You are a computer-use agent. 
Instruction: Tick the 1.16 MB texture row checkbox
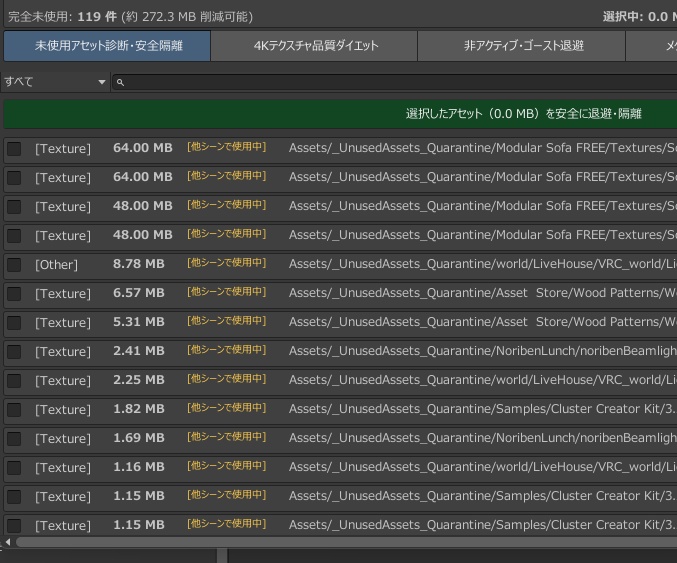14,468
